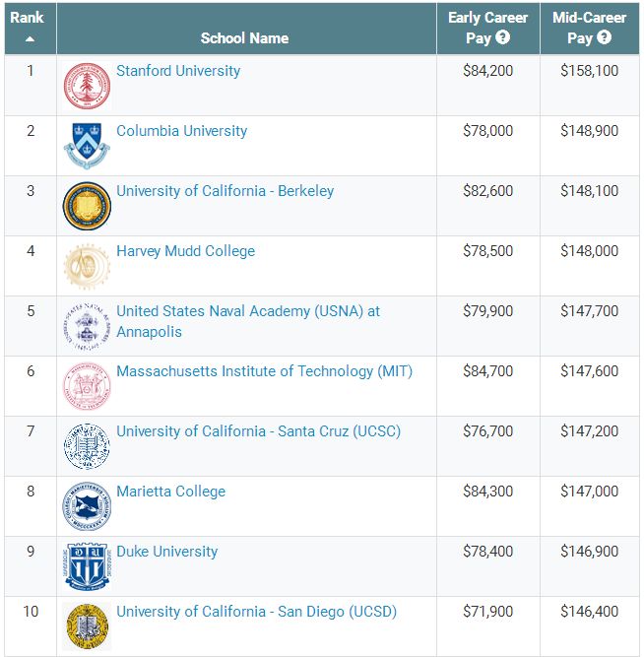
Task: Open Marietta College link
Action: (171, 492)
